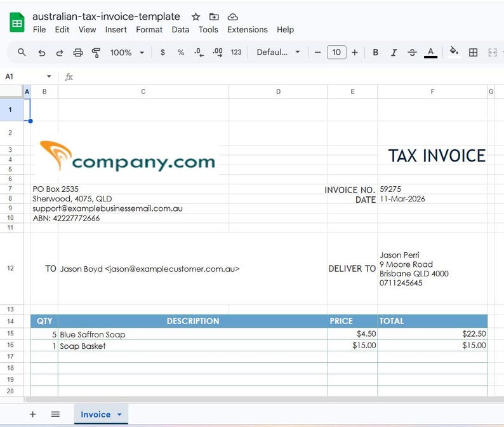
Task: Select the $22.50 total cell
Action: (x=433, y=334)
